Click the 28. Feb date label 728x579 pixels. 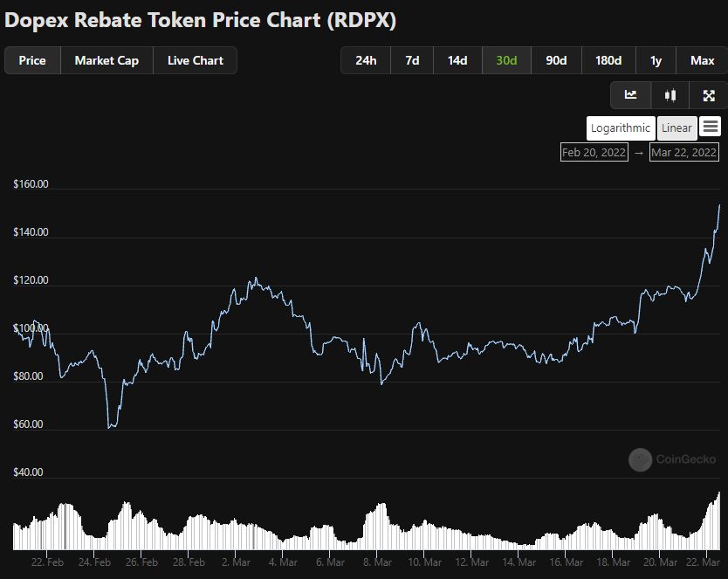189,562
